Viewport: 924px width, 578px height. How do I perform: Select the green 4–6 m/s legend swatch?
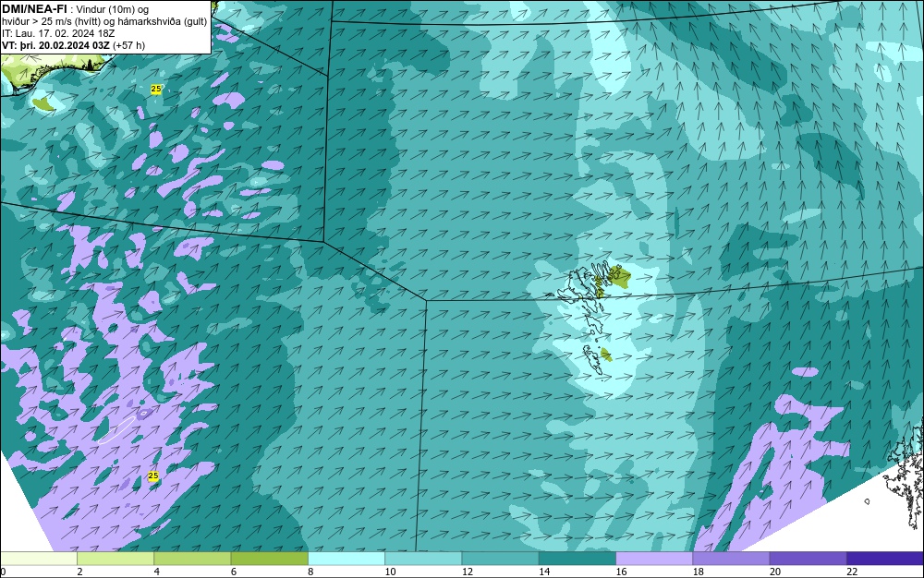pyautogui.click(x=193, y=559)
